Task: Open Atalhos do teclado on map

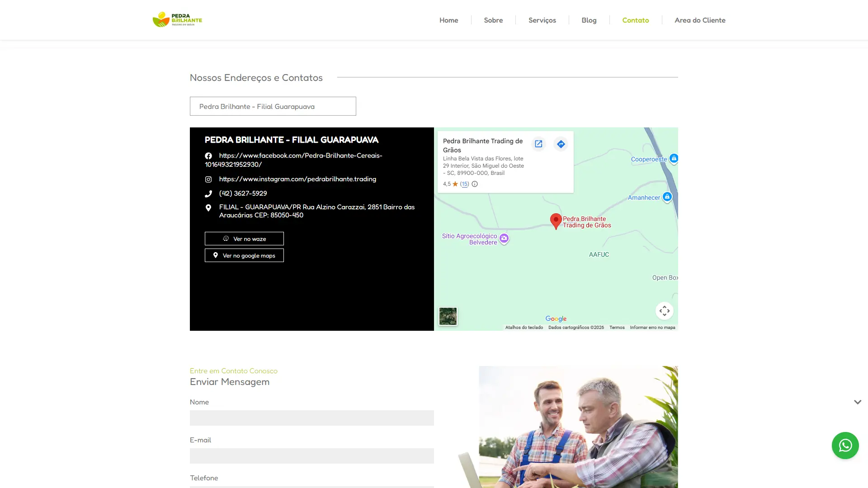Action: (524, 328)
